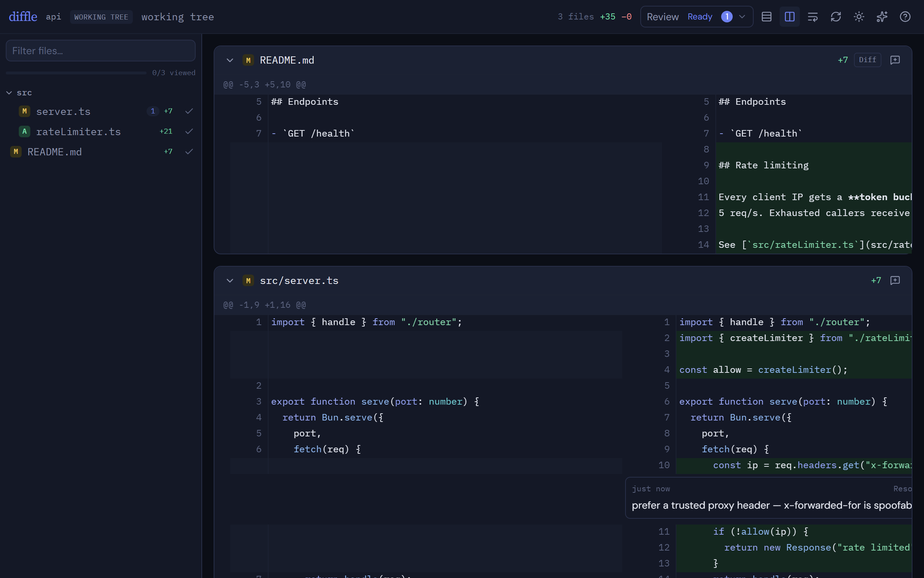This screenshot has height=578, width=924.
Task: Add file comment on src/server.ts
Action: pyautogui.click(x=895, y=281)
